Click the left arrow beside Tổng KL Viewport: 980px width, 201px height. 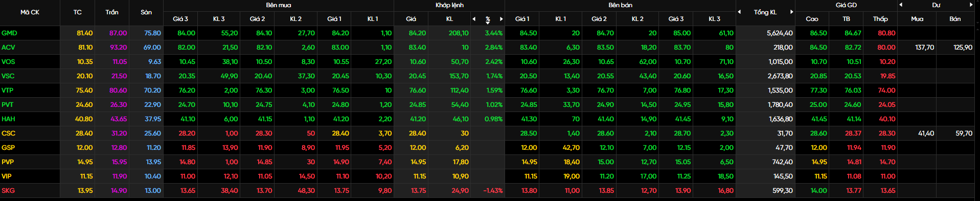(739, 12)
